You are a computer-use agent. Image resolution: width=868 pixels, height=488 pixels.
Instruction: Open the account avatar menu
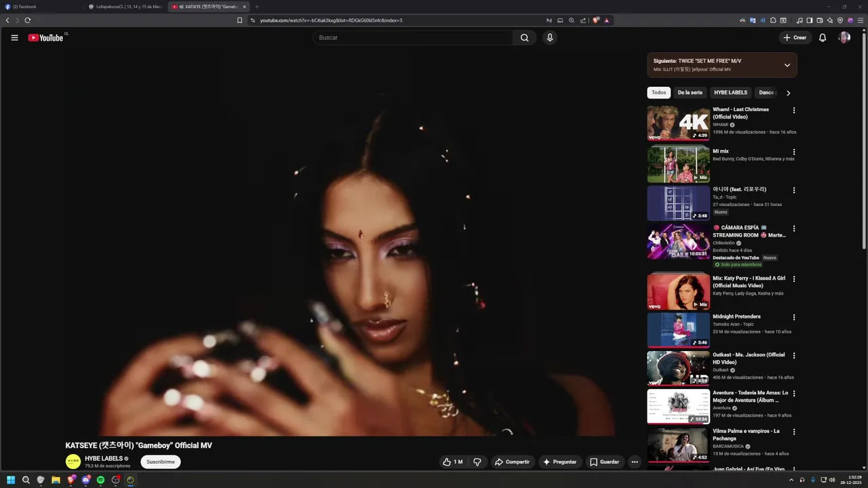click(x=844, y=38)
